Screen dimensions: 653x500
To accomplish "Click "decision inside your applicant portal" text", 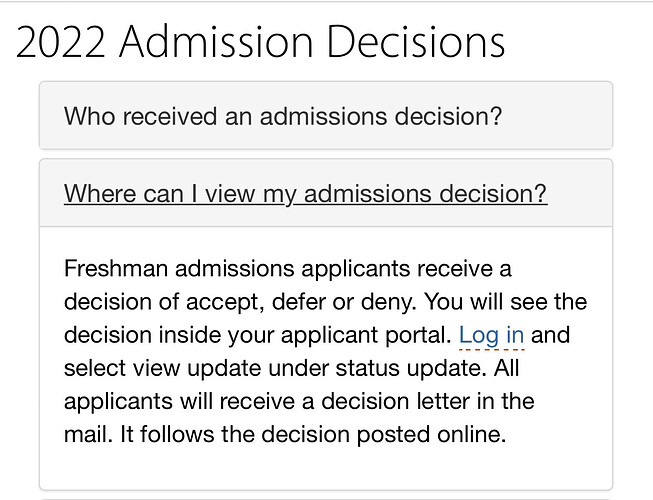I will coord(256,335).
